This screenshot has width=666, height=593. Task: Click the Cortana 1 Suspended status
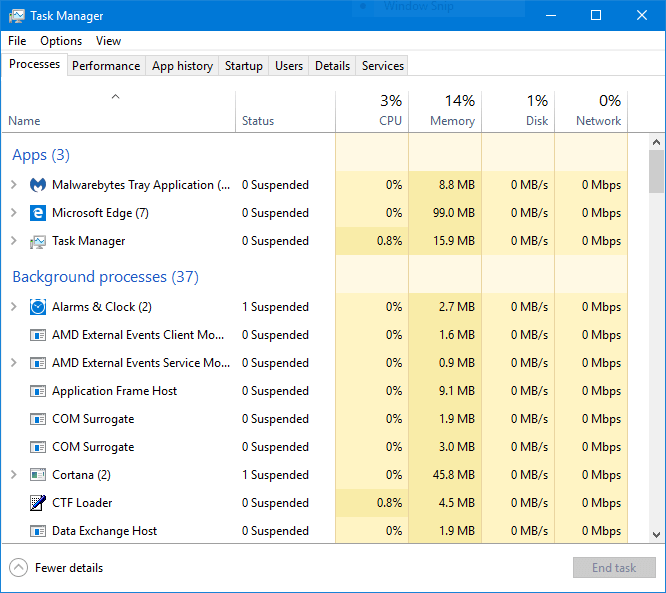[275, 474]
